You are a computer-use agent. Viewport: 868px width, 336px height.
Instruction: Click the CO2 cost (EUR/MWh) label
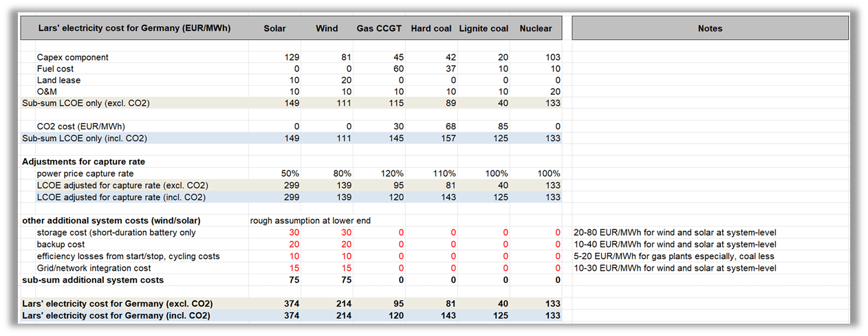coord(81,127)
